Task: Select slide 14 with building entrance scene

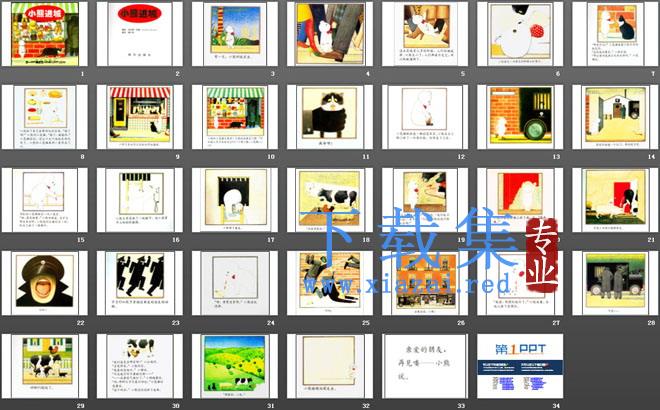Action: [615, 117]
